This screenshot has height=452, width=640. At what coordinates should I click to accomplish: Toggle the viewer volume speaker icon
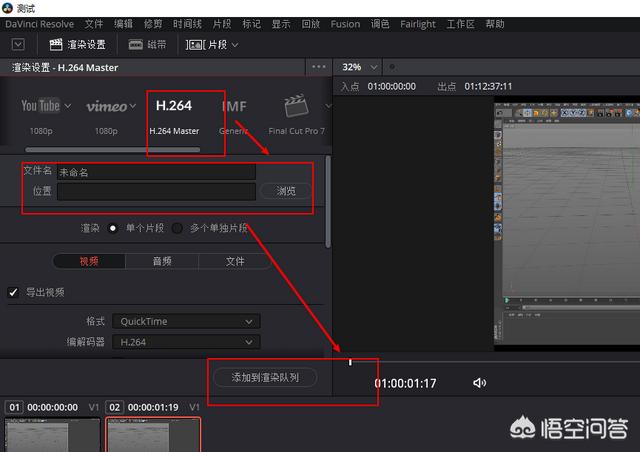pyautogui.click(x=479, y=383)
